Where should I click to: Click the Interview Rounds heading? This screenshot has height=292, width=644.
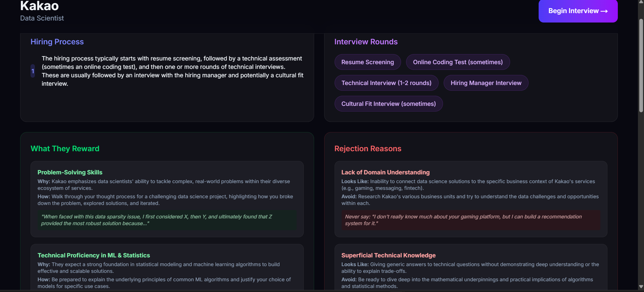tap(366, 42)
